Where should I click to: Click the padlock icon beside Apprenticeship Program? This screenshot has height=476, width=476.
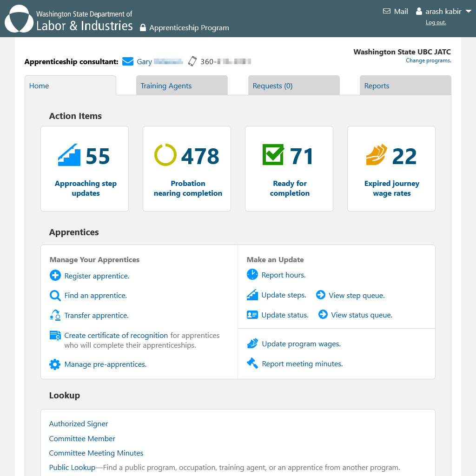coord(143,27)
